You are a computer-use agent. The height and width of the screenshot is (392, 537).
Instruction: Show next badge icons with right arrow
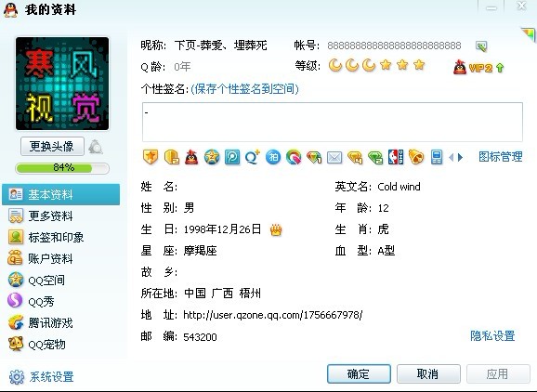[x=460, y=158]
